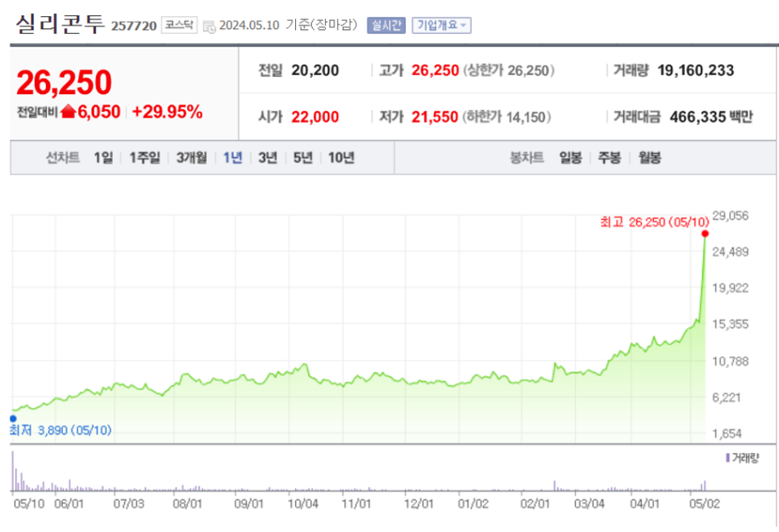The width and height of the screenshot is (779, 532).
Task: Click the 01/02 date axis label
Action: [473, 504]
